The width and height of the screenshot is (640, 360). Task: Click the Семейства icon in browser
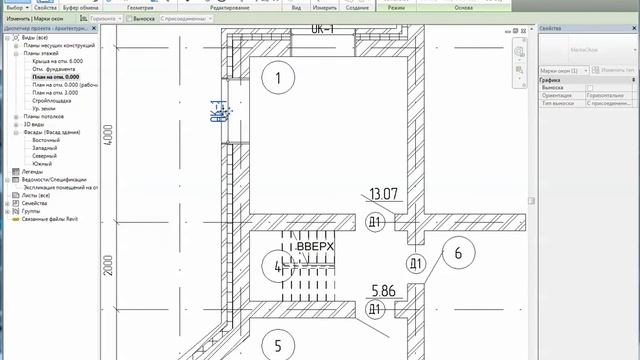16,203
